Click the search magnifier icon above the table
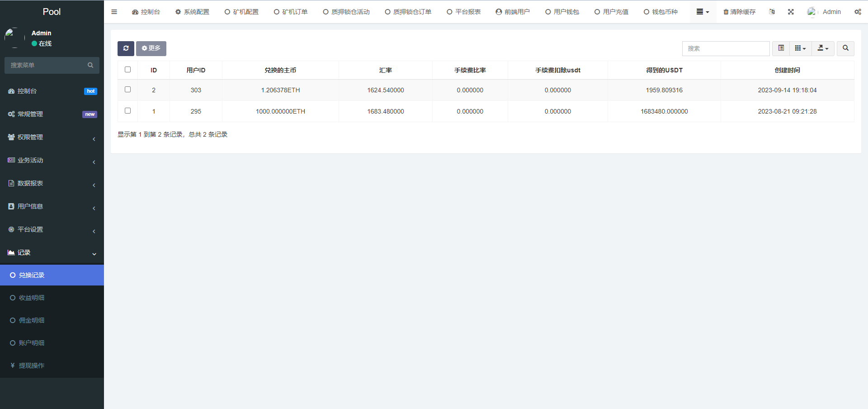This screenshot has width=868, height=409. tap(845, 48)
